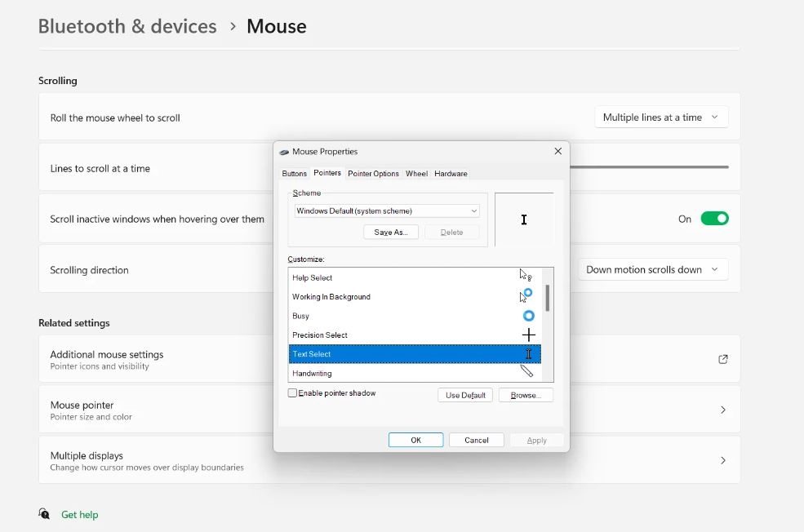Viewport: 804px width, 532px height.
Task: Click the Busy spinner cursor icon
Action: click(x=527, y=316)
